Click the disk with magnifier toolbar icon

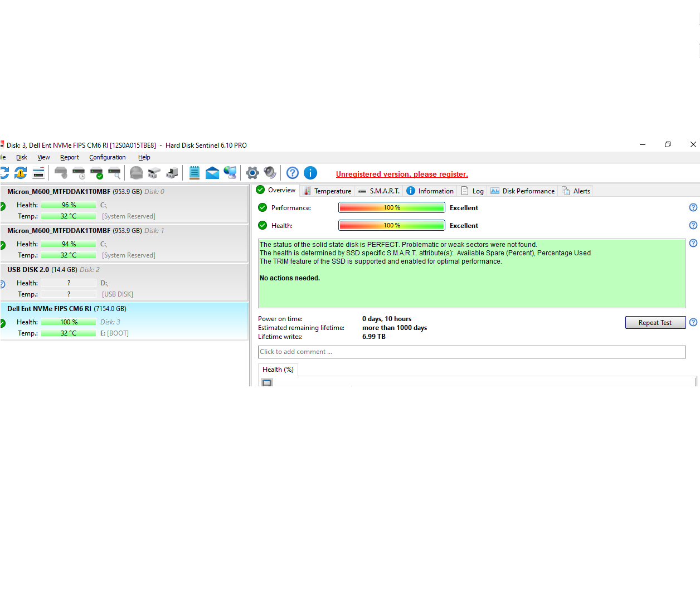coord(114,173)
